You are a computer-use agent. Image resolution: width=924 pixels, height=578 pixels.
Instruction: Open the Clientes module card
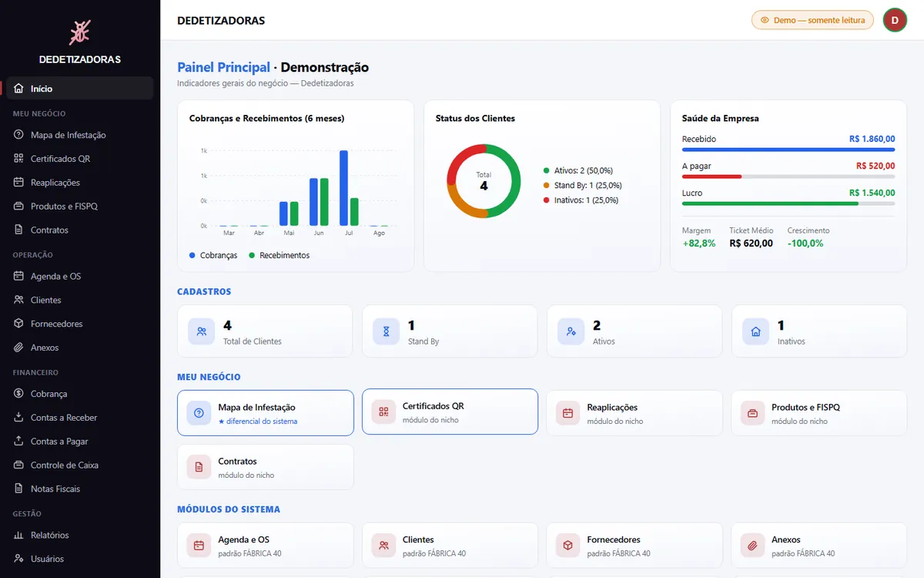[x=450, y=546]
